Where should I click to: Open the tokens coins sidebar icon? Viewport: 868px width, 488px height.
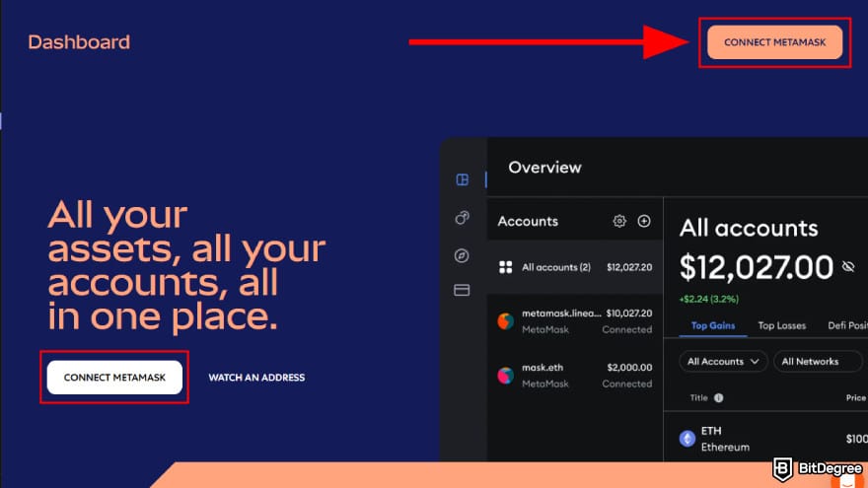463,218
